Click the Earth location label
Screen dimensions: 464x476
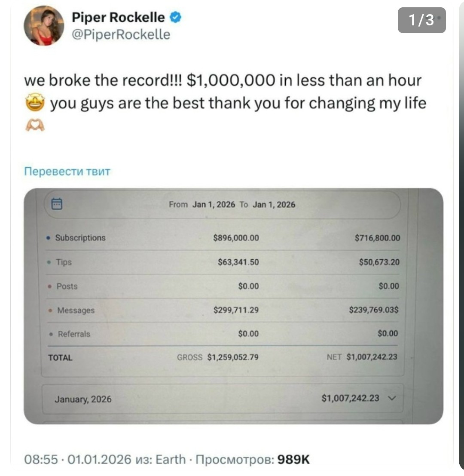point(171,460)
